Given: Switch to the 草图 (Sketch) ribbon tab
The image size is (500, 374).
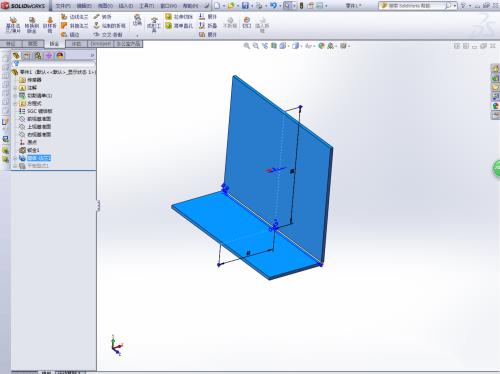Looking at the screenshot, I should click(x=33, y=44).
